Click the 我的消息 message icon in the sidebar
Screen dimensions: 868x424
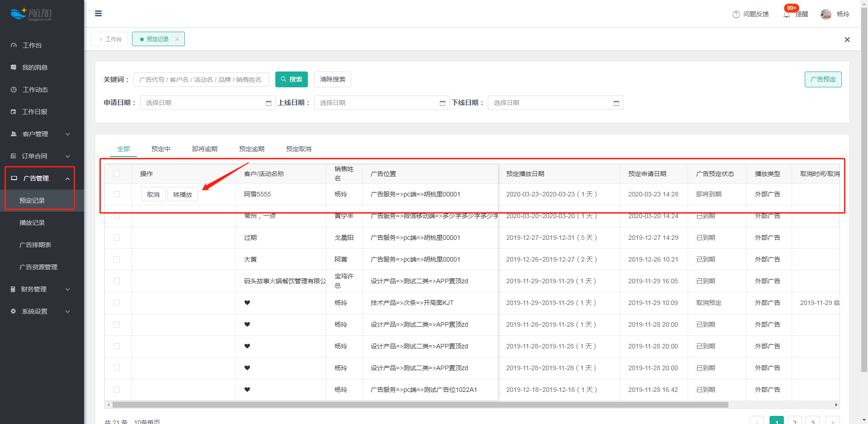(x=14, y=67)
